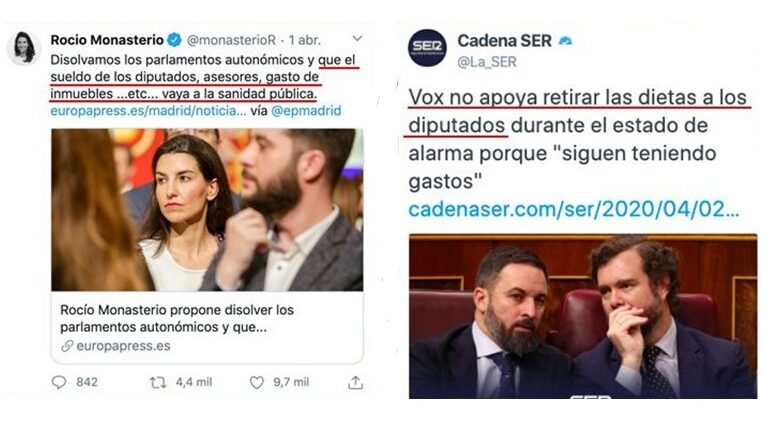Retweet Rocio Monasterio's tweet
765x430 pixels.
coord(158,383)
